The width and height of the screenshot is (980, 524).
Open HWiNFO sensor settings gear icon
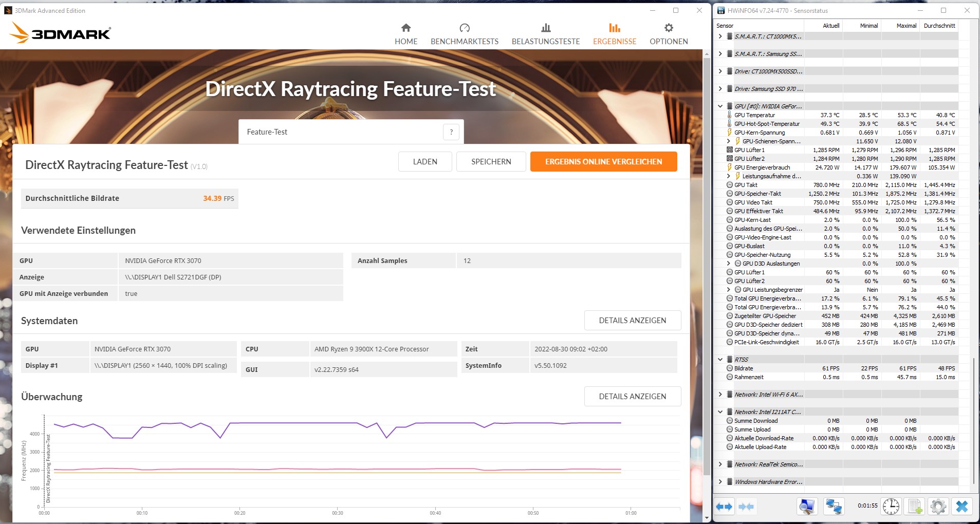938,507
